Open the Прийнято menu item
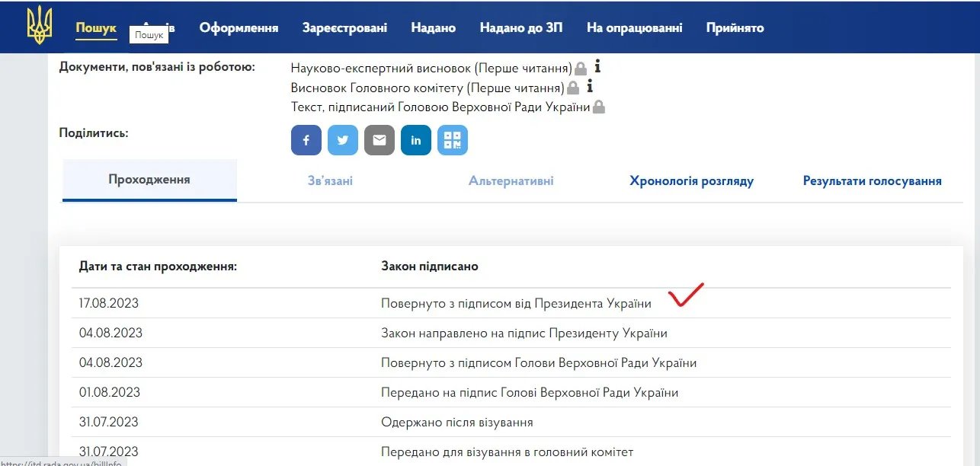 (x=735, y=28)
